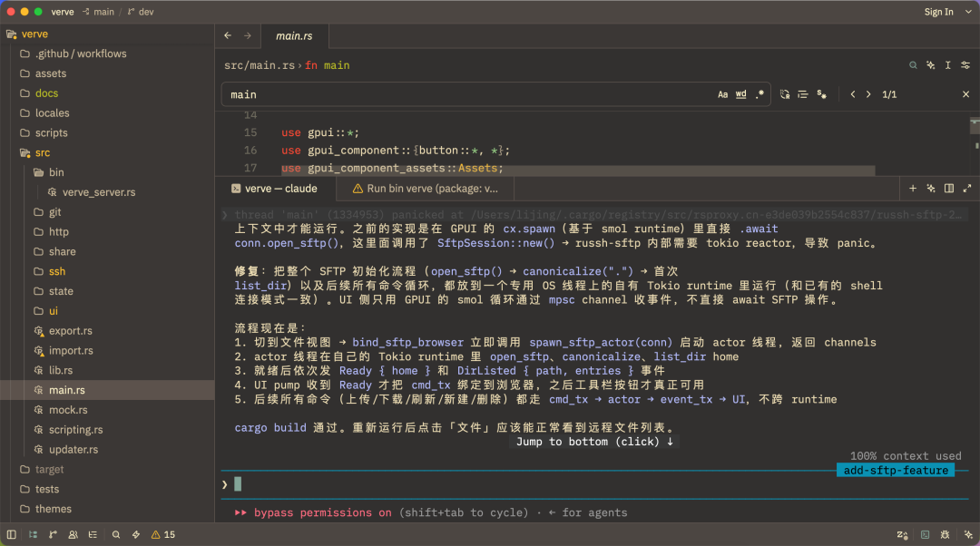Expand the locales folder
Viewport: 980px width, 546px height.
pos(107,113)
